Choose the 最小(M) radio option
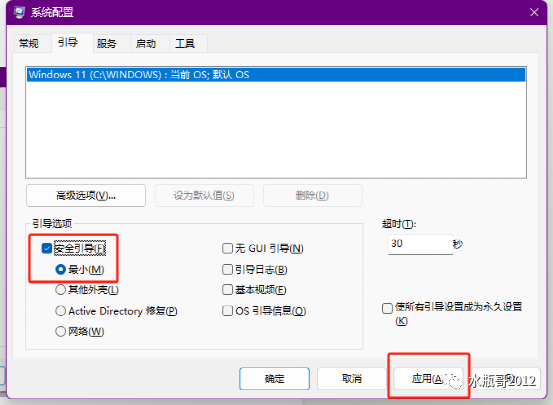Screen dimensions: 553x405 [x=61, y=270]
